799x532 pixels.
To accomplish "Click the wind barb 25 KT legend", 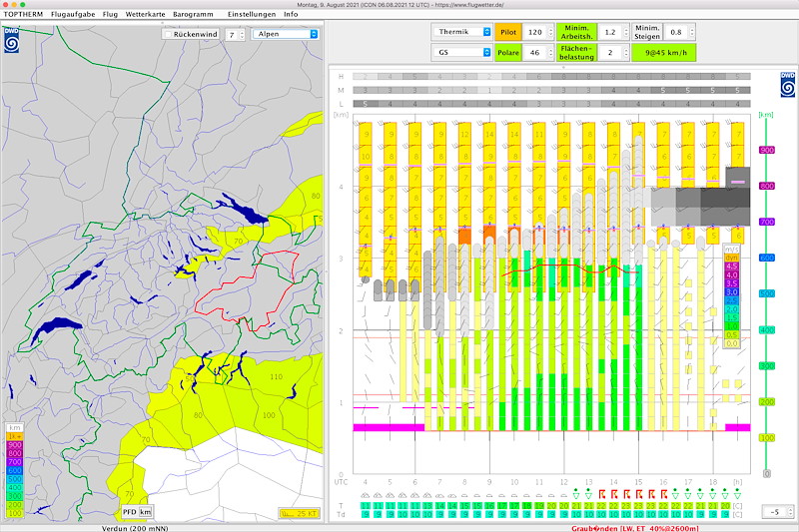I will click(299, 513).
